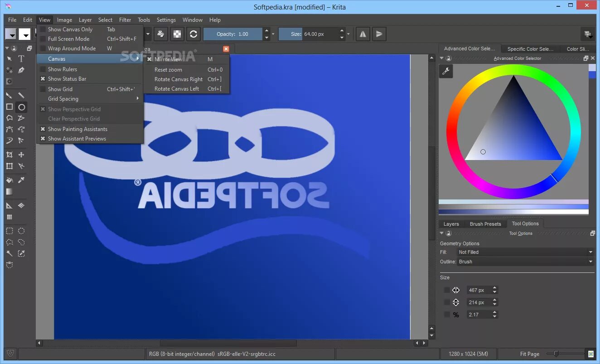The image size is (600, 364).
Task: Open the Layer menu
Action: pyautogui.click(x=85, y=19)
